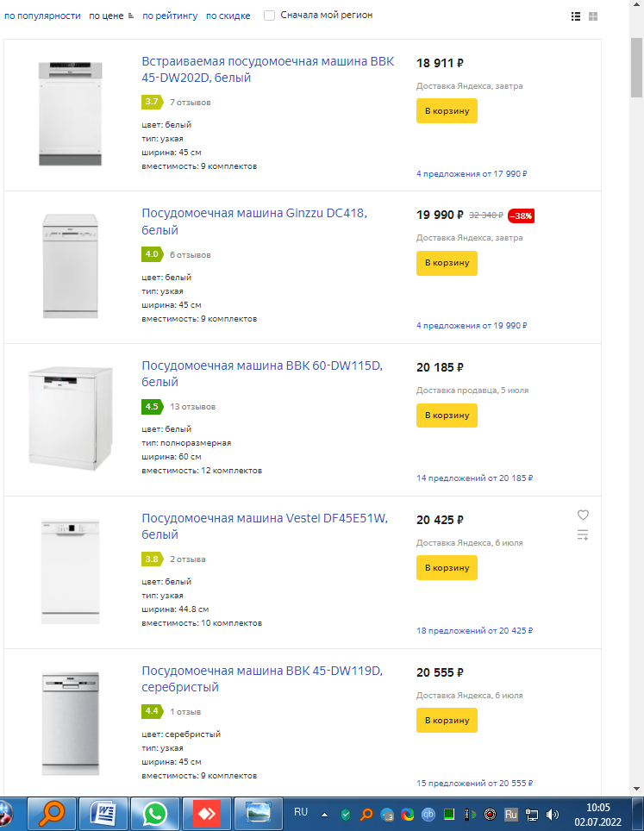Switch to list view layout
This screenshot has height=831, width=644.
click(x=576, y=16)
